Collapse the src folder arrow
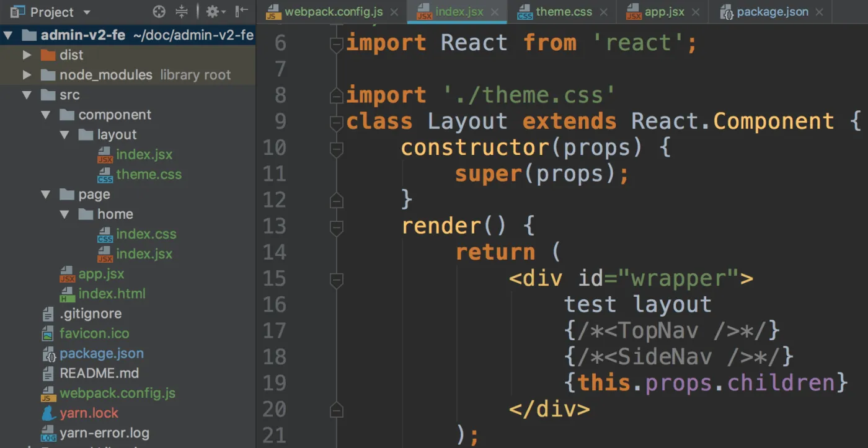Viewport: 868px width, 448px height. (x=27, y=95)
